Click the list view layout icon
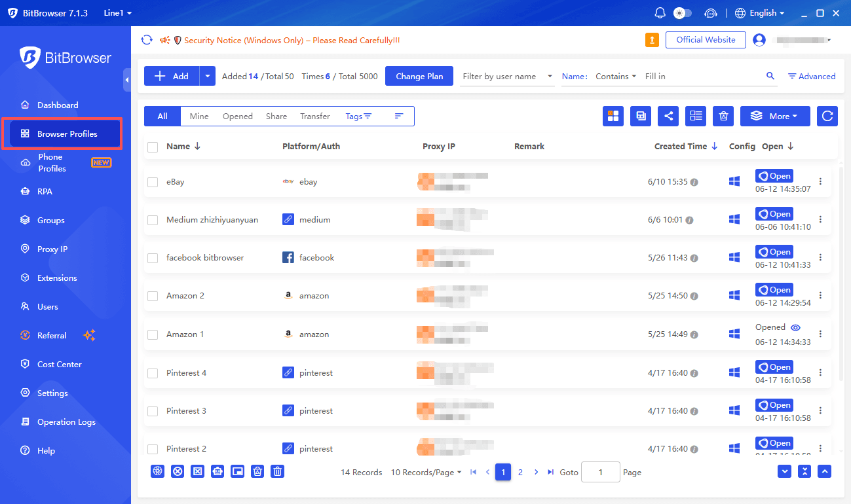851x504 pixels. pyautogui.click(x=696, y=116)
